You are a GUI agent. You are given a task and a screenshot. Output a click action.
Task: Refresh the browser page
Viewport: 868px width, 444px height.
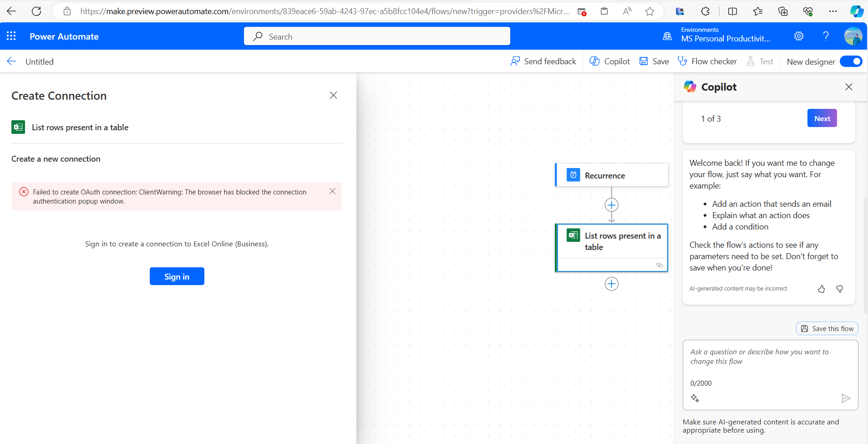click(36, 11)
